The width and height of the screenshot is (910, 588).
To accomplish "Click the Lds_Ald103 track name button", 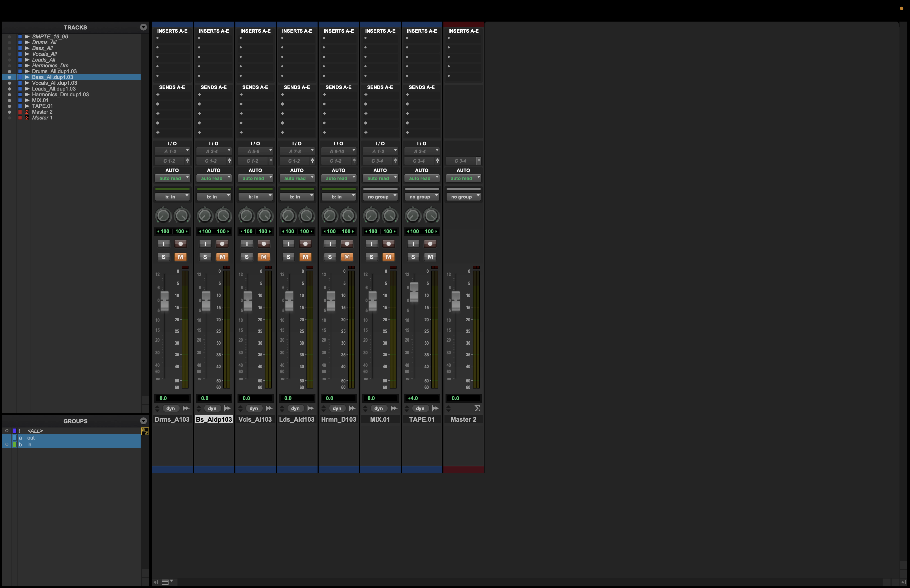I will tap(297, 419).
